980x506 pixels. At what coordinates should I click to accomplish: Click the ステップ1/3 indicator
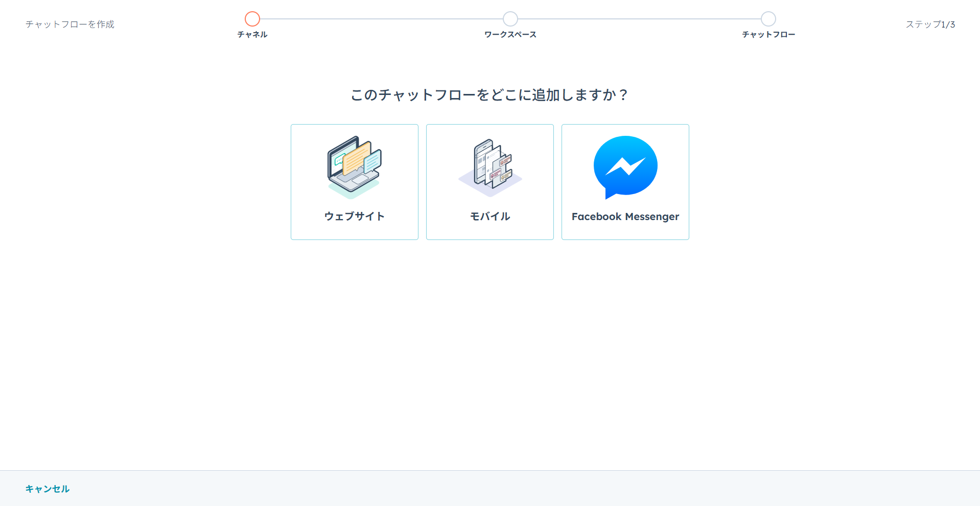click(931, 23)
